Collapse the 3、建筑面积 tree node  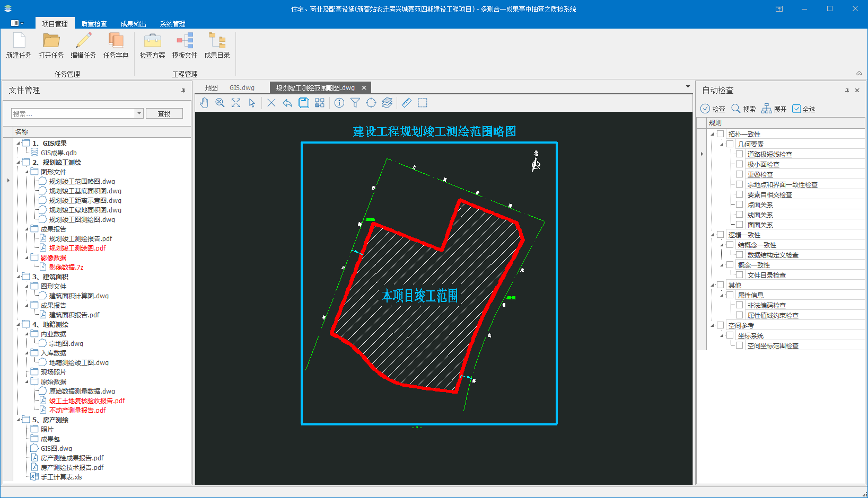(x=19, y=277)
